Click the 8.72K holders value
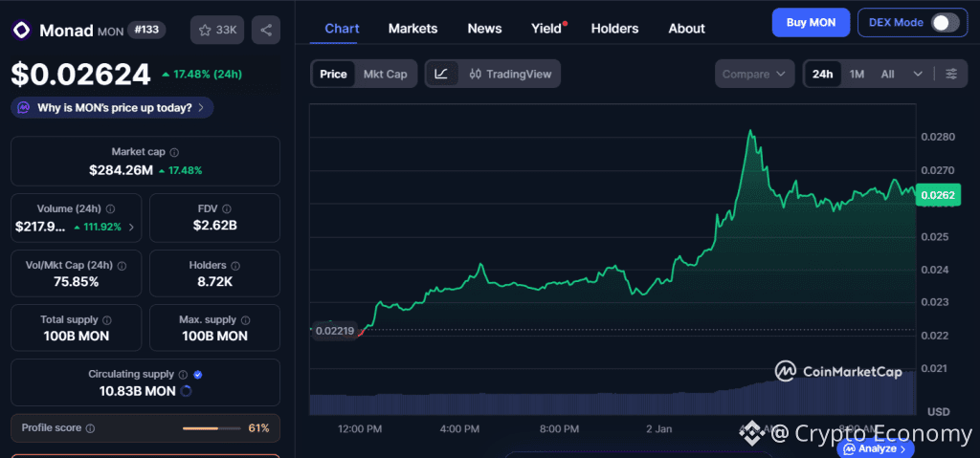The width and height of the screenshot is (980, 458). [x=214, y=282]
